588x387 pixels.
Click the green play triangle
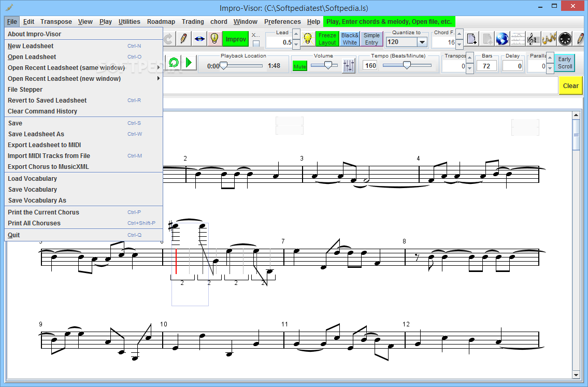click(x=189, y=62)
